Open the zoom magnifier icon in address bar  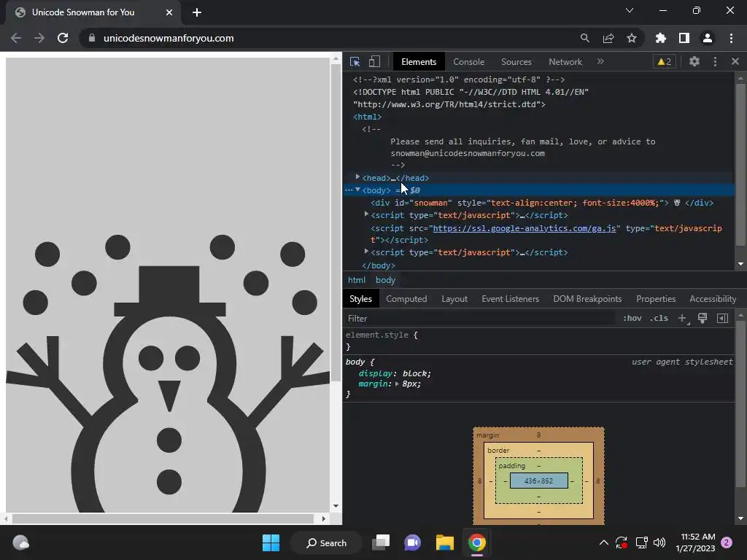tap(584, 38)
